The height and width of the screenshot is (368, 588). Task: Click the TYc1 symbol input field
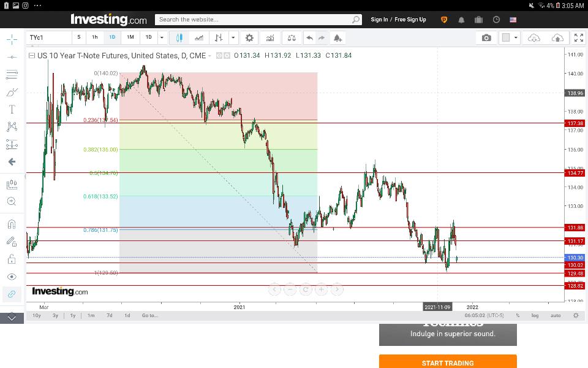point(49,37)
